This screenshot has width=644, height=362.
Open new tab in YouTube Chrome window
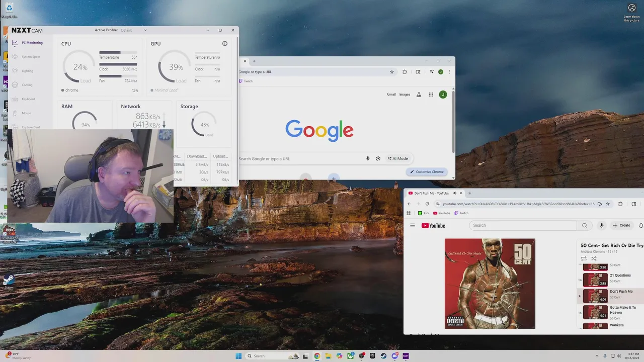[x=470, y=193]
